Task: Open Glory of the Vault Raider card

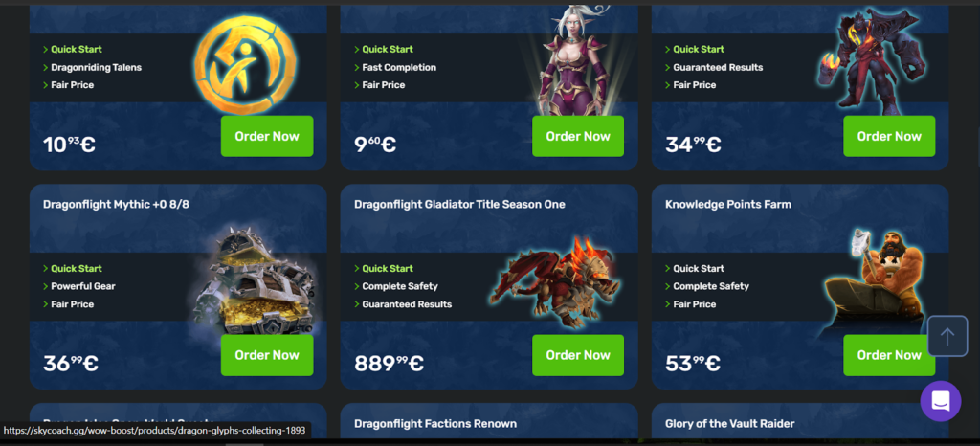Action: [x=730, y=424]
